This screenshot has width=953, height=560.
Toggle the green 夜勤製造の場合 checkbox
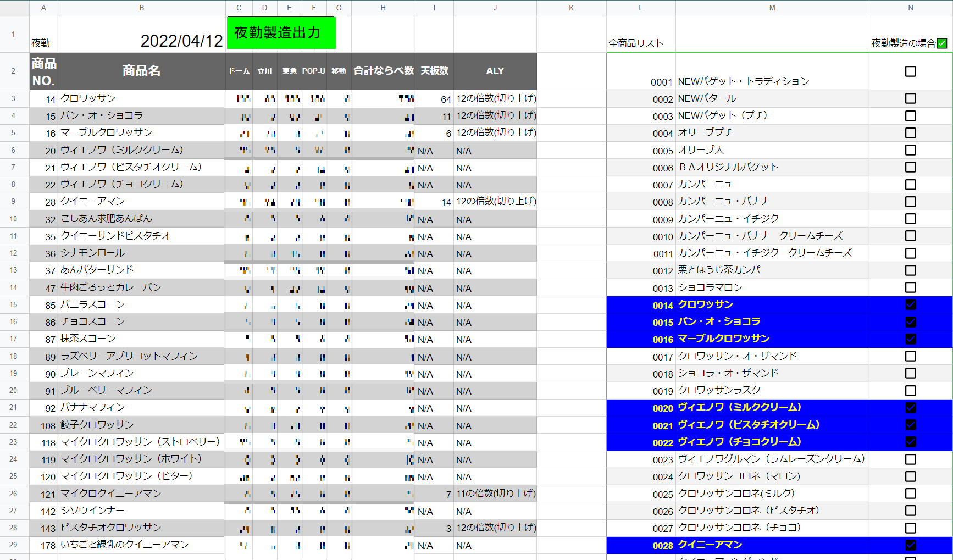[941, 43]
